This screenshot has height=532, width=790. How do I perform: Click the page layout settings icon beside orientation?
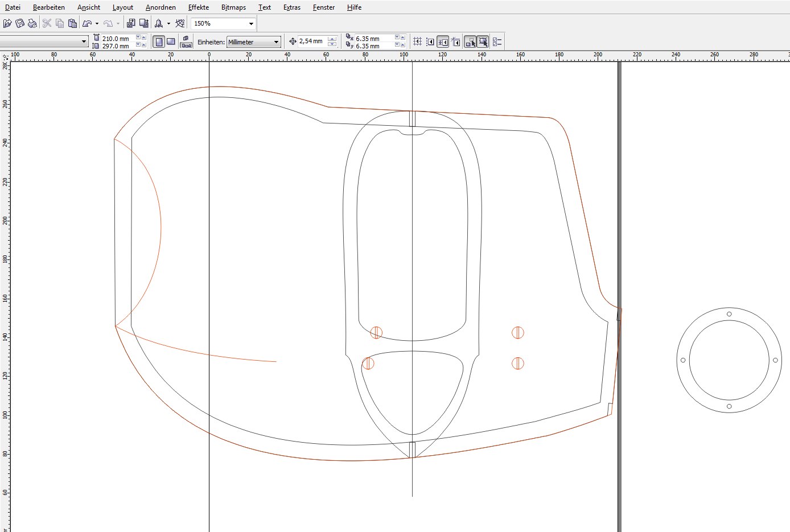pyautogui.click(x=186, y=42)
